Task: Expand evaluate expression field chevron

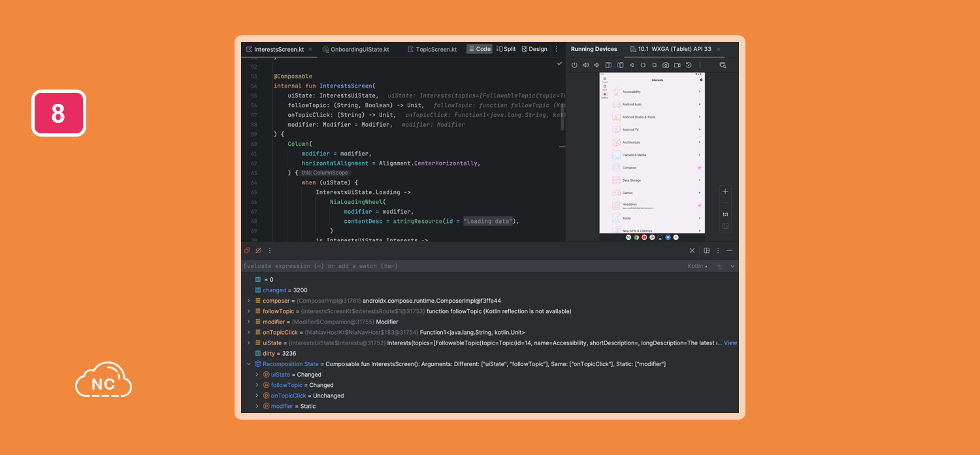Action: pos(732,266)
